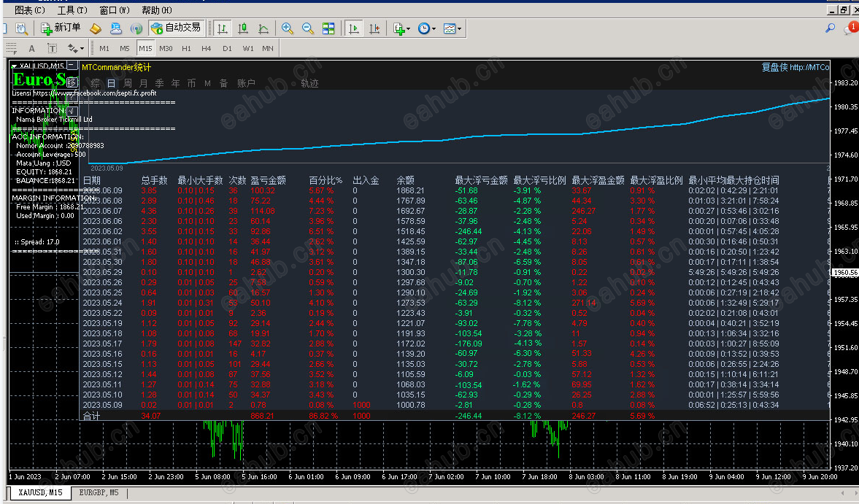Open MetaEditor yellow book icon

96,28
